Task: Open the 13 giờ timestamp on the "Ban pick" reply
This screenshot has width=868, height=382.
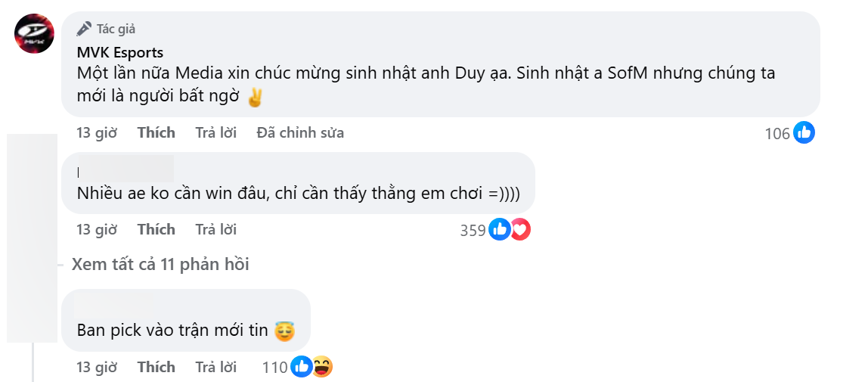Action: coord(97,367)
